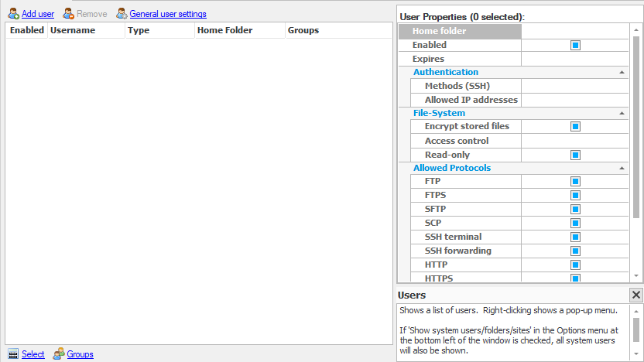Toggle the FTP protocol checkbox
This screenshot has width=644, height=362.
(x=575, y=182)
